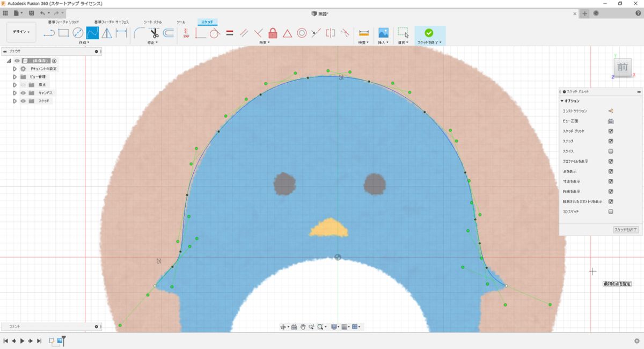The height and width of the screenshot is (349, 644).
Task: Apply the Midpoint triangle constraint
Action: coord(287,33)
